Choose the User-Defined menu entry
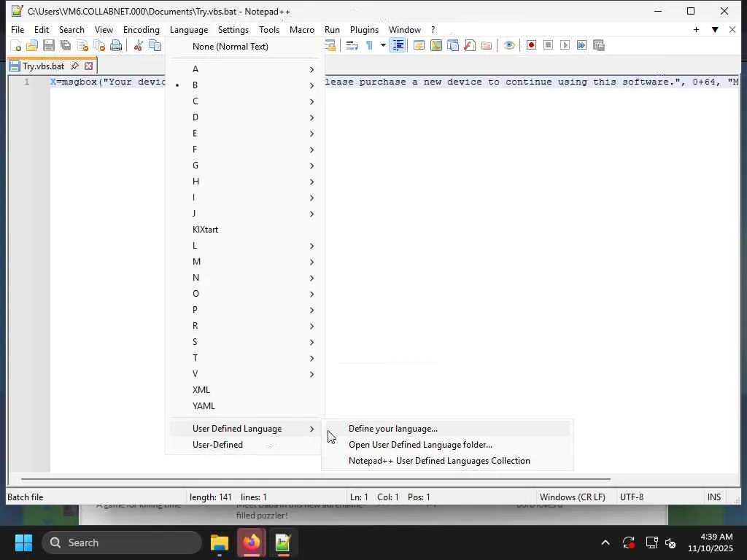This screenshot has width=747, height=560. tap(245, 445)
